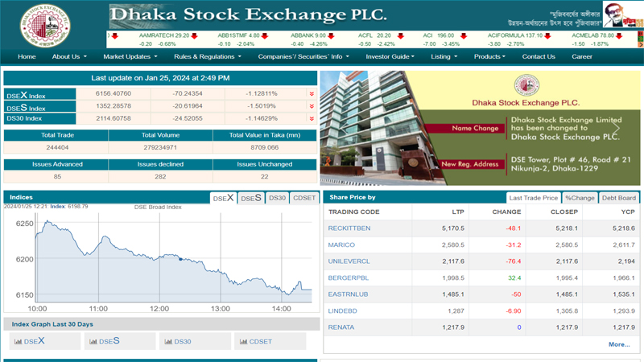This screenshot has width=644, height=362.
Task: Open the Investor Guide dropdown menu
Action: coord(391,57)
